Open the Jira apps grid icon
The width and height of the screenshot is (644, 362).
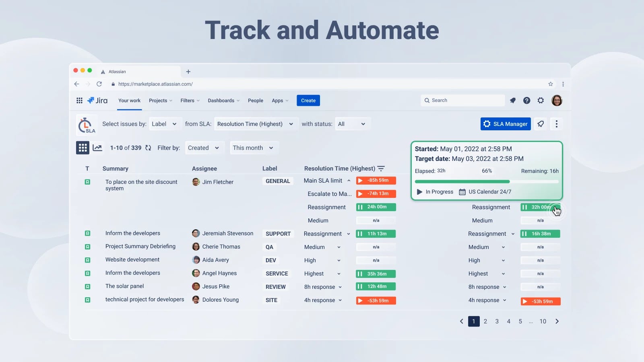[79, 100]
